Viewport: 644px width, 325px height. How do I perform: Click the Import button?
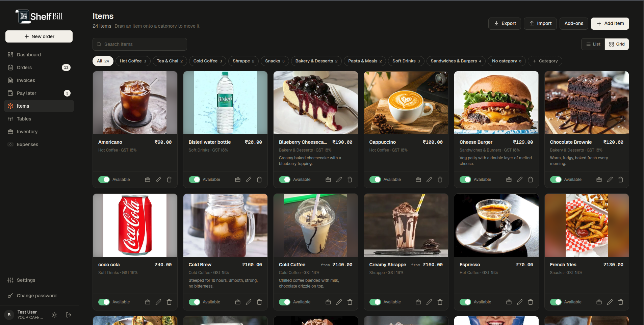540,24
